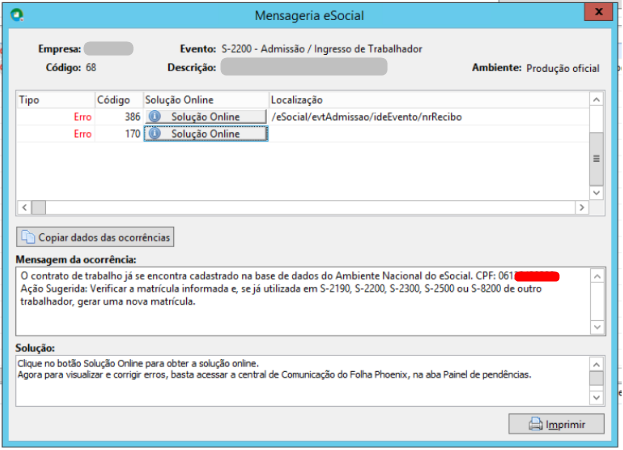Click horizontal scroll left arrow in table

point(25,207)
